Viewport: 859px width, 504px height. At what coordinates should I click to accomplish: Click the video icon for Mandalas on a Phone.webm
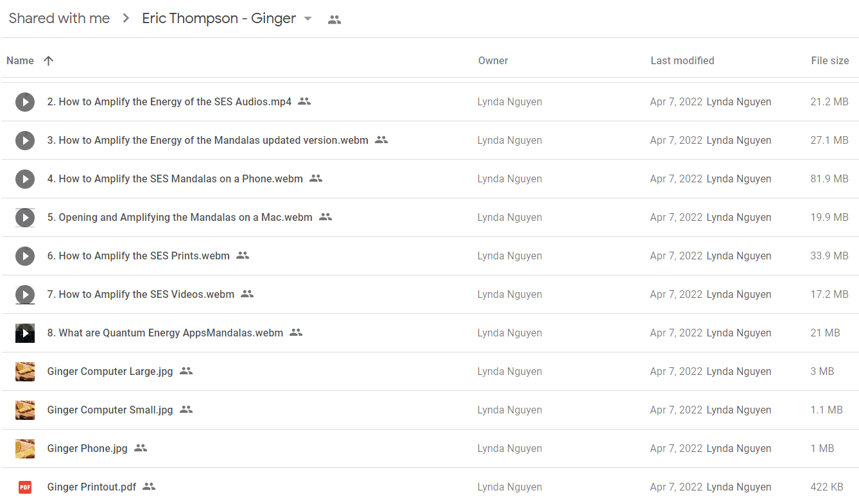[25, 178]
